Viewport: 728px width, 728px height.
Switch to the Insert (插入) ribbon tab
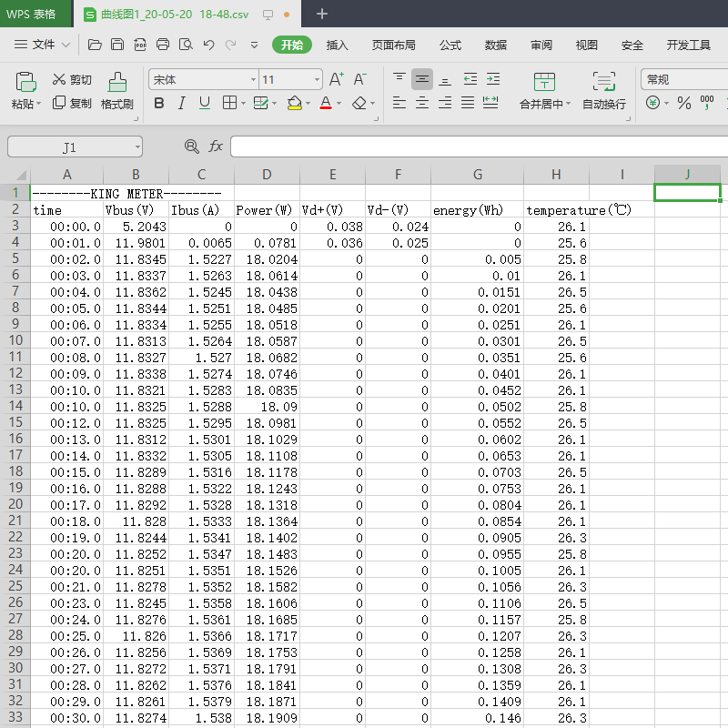[x=338, y=45]
